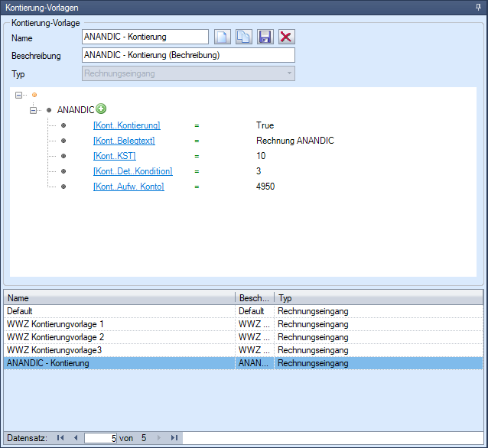Sort list by Name column header
The height and width of the screenshot is (448, 488).
pos(115,298)
